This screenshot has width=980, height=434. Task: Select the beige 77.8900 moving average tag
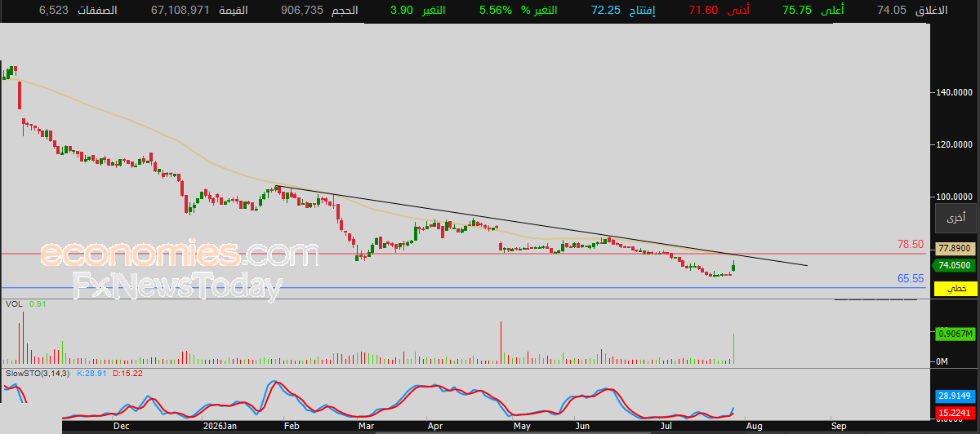pyautogui.click(x=954, y=248)
